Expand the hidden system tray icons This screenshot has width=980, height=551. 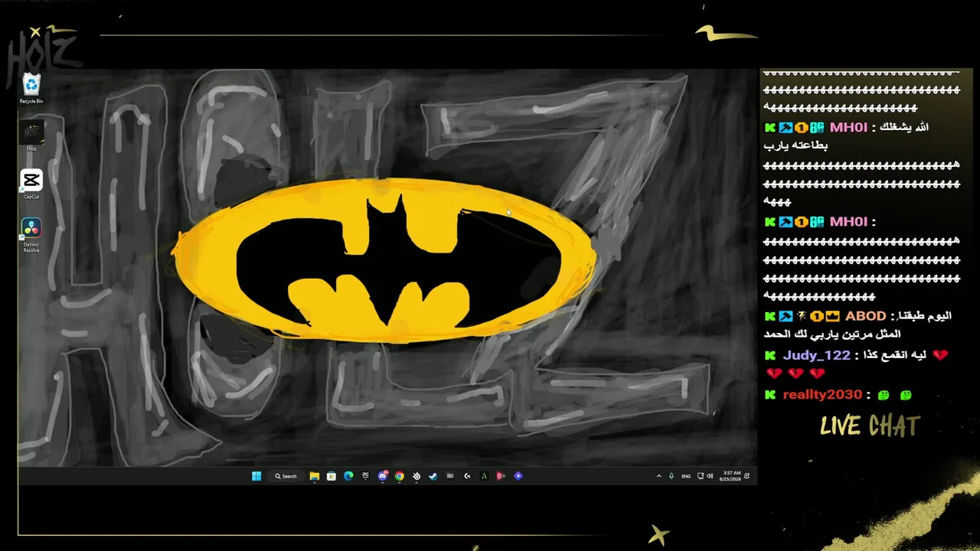click(x=658, y=476)
